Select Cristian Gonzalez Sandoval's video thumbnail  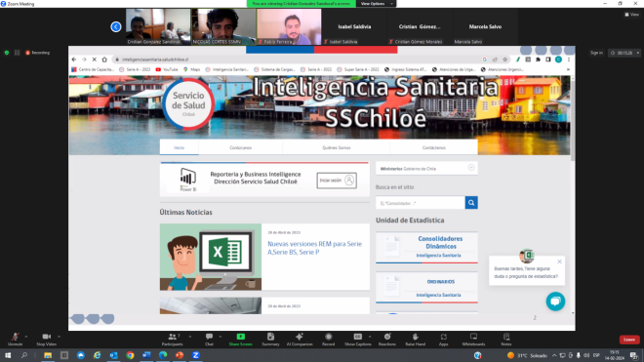coord(158,26)
